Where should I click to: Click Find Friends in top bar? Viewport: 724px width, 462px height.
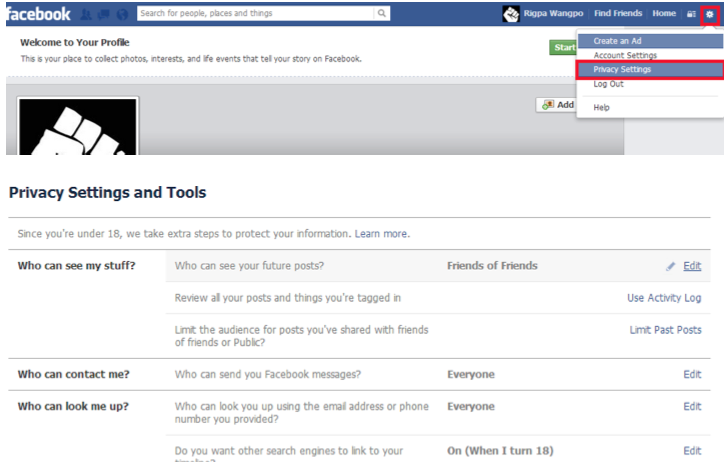(618, 13)
